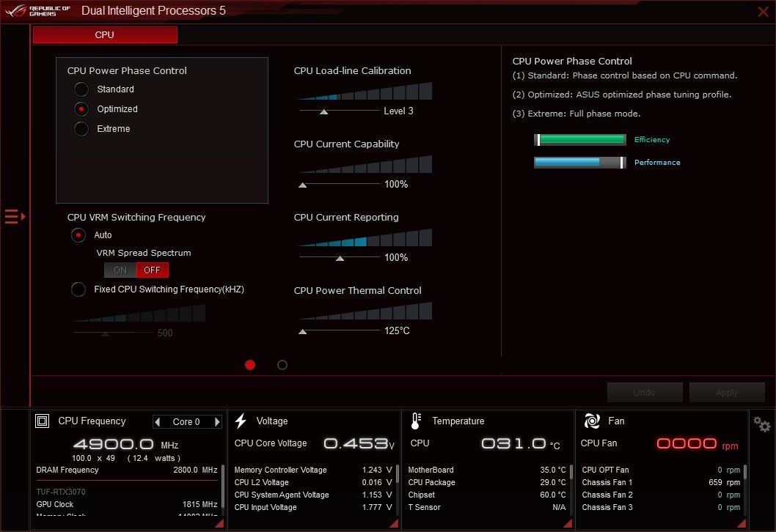Adjust CPU Load-line Calibration slider handle

pos(323,112)
